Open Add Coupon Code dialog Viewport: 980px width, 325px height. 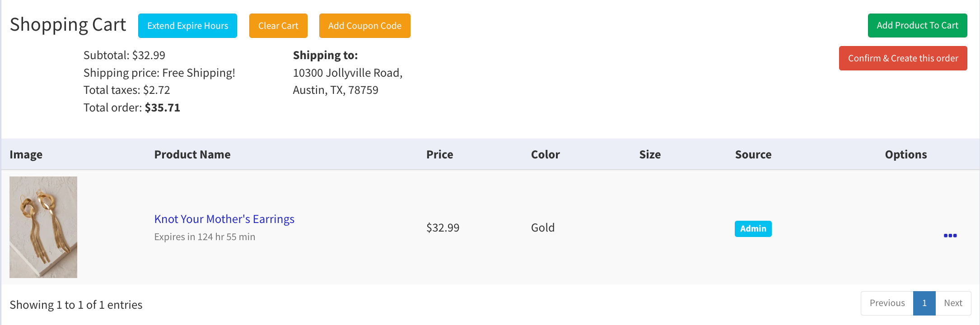click(x=365, y=26)
